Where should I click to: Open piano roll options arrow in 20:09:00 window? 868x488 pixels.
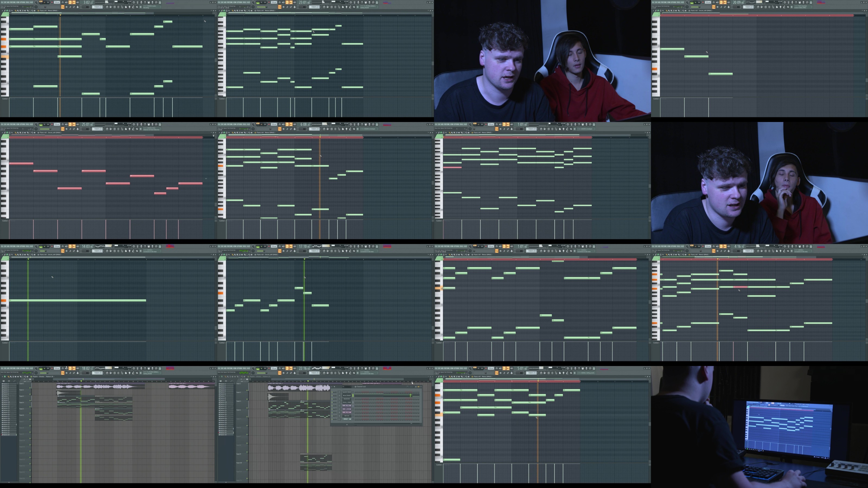click(x=653, y=11)
